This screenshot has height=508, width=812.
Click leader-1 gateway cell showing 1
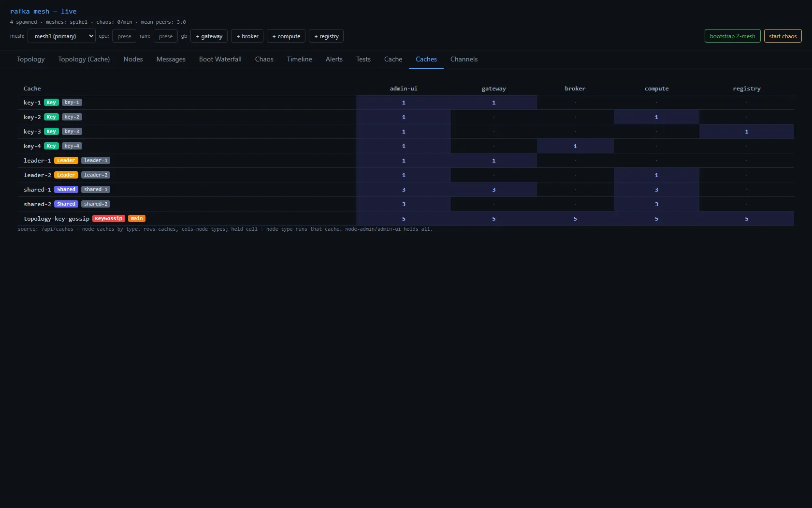click(494, 161)
